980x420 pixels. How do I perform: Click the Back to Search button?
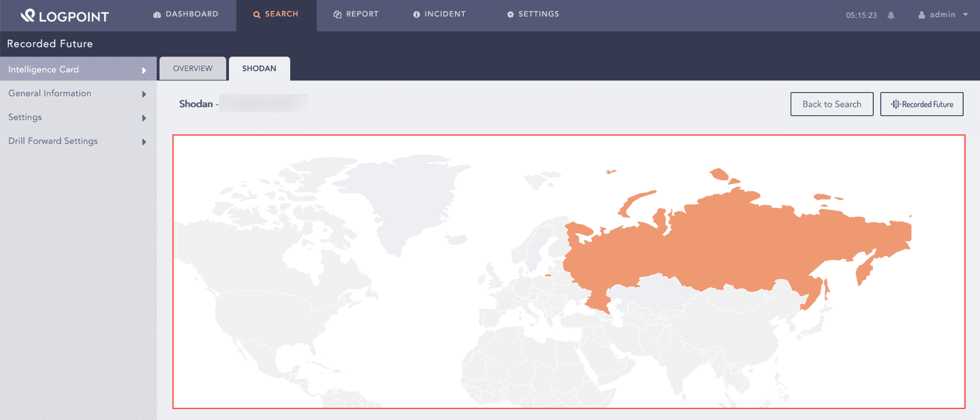[x=832, y=104]
